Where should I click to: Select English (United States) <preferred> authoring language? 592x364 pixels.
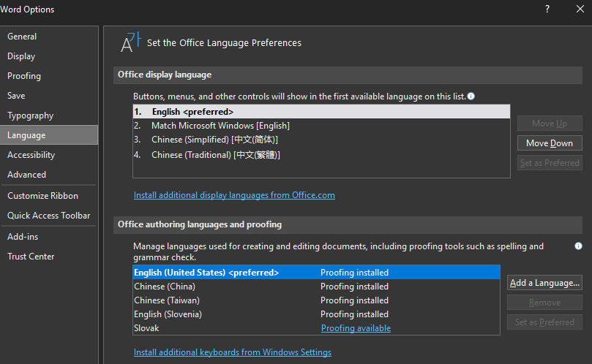316,273
